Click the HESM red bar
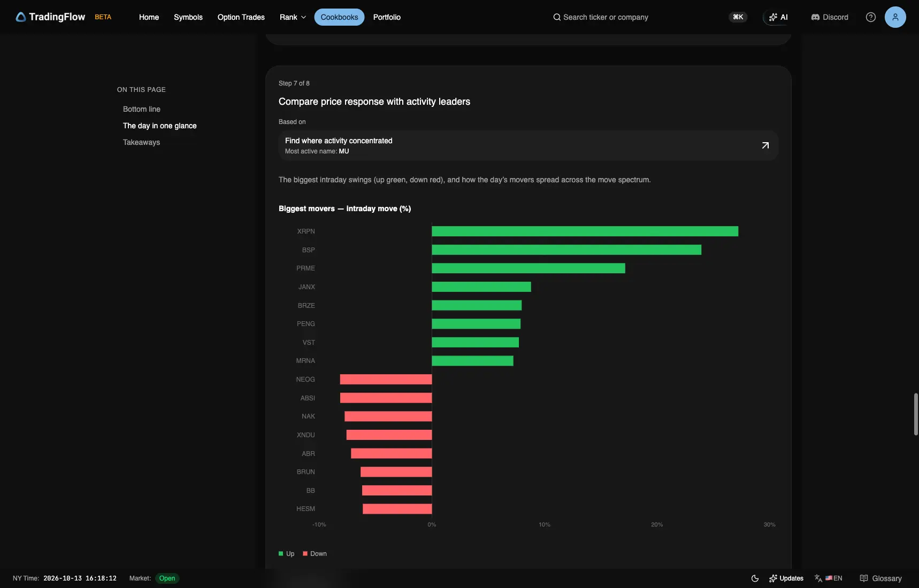Image resolution: width=919 pixels, height=588 pixels. coord(397,509)
